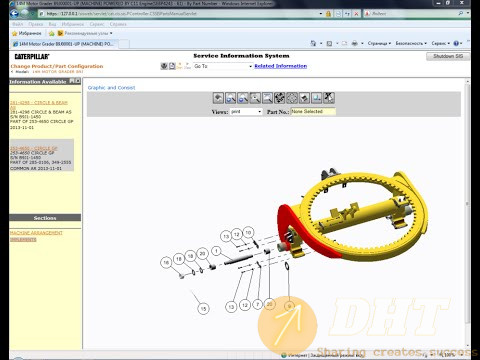Select callout number 15 in diagram

coord(203,308)
